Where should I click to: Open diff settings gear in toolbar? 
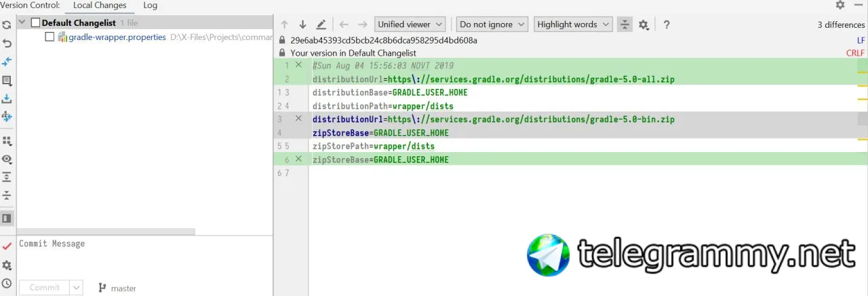coord(644,25)
